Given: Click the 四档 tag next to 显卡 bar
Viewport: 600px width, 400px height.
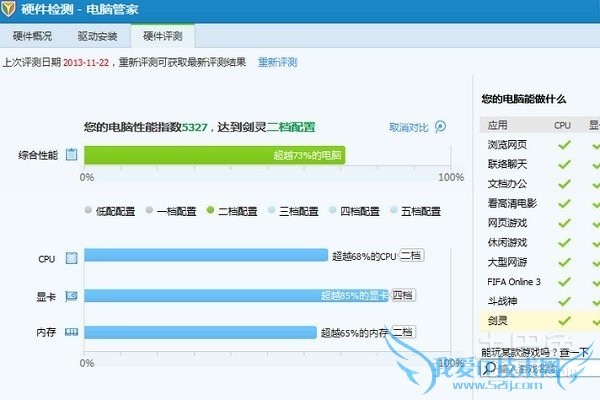Looking at the screenshot, I should click(x=403, y=295).
